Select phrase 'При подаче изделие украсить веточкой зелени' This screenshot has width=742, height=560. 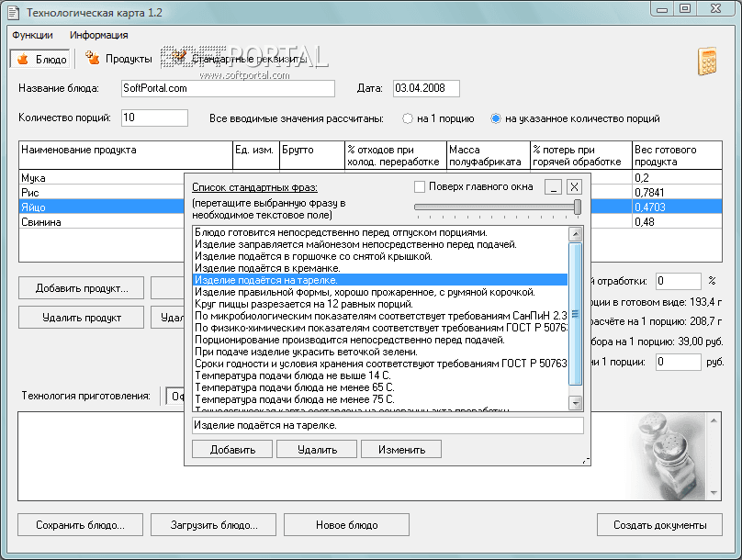point(380,352)
